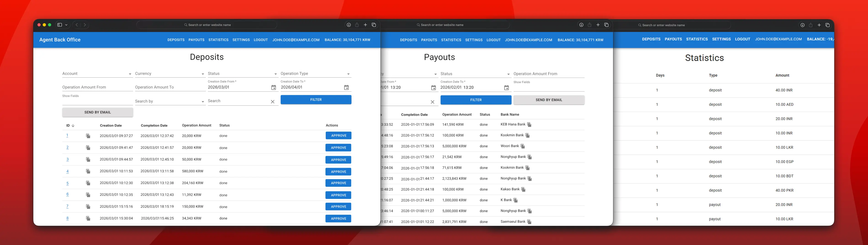This screenshot has width=868, height=245.
Task: Copy icon in deposit row 4
Action: pyautogui.click(x=88, y=171)
